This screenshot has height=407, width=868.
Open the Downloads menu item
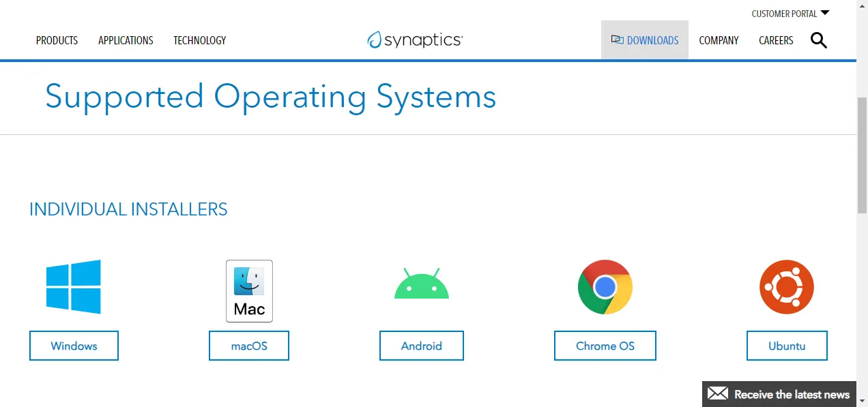click(645, 40)
